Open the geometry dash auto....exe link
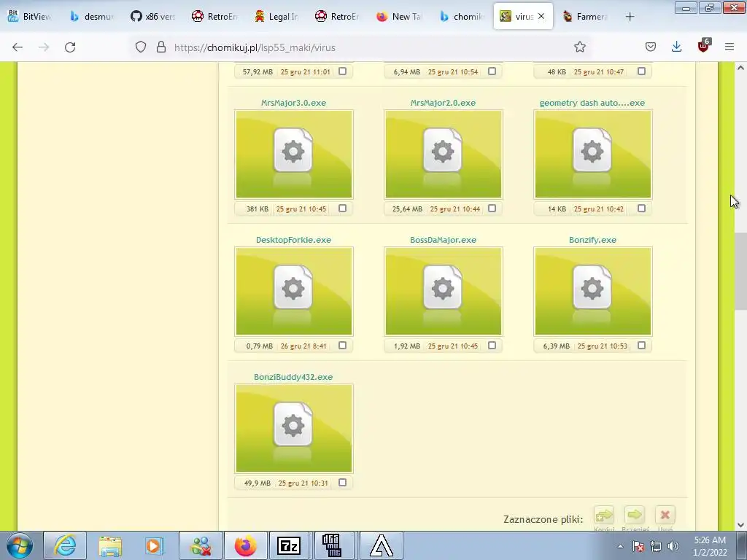 pyautogui.click(x=592, y=103)
